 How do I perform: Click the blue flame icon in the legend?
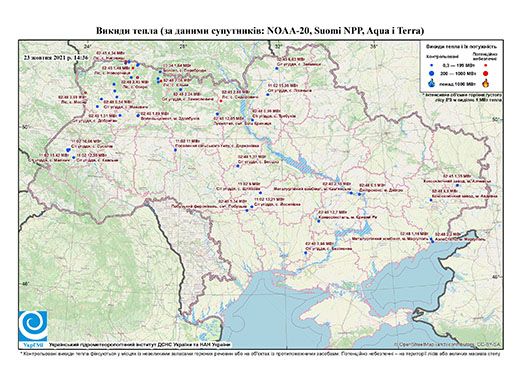click(x=431, y=83)
